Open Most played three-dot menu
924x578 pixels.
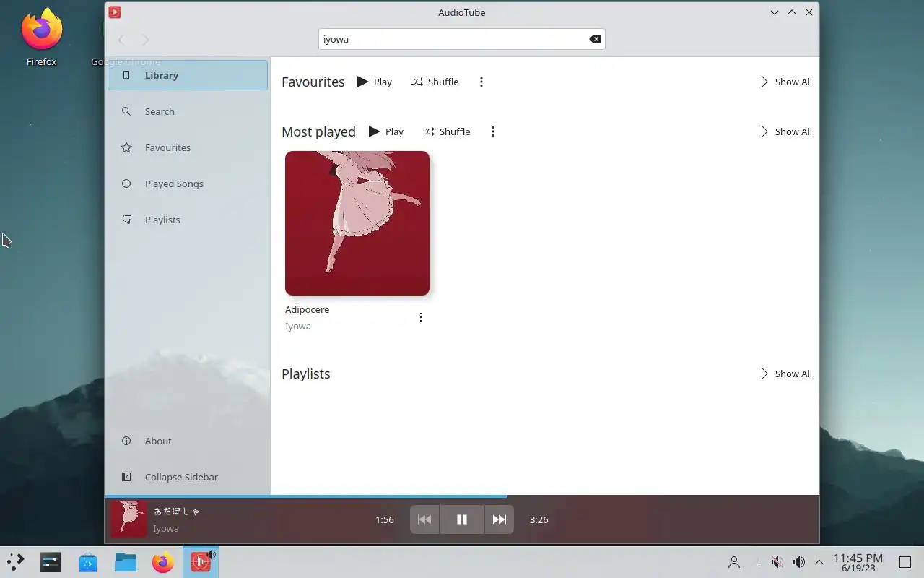coord(493,131)
